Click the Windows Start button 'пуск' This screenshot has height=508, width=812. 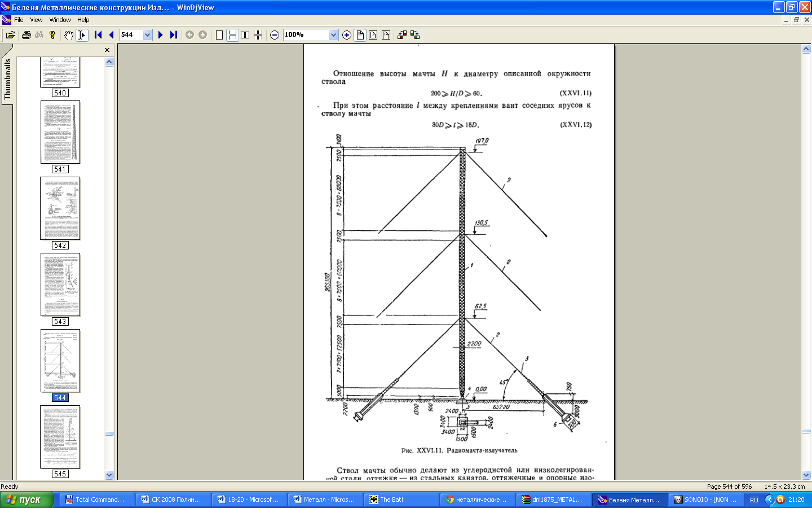point(27,500)
